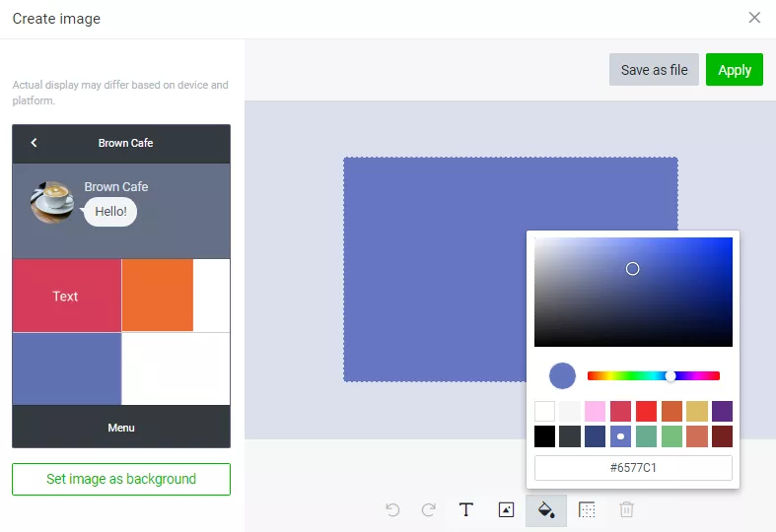
Task: Click the saturation picker circle handle
Action: point(632,269)
